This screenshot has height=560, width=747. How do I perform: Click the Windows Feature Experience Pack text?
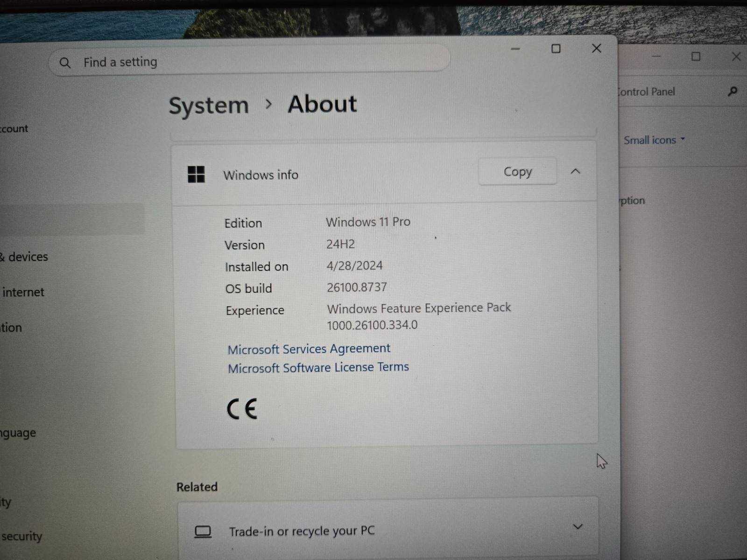pyautogui.click(x=419, y=308)
